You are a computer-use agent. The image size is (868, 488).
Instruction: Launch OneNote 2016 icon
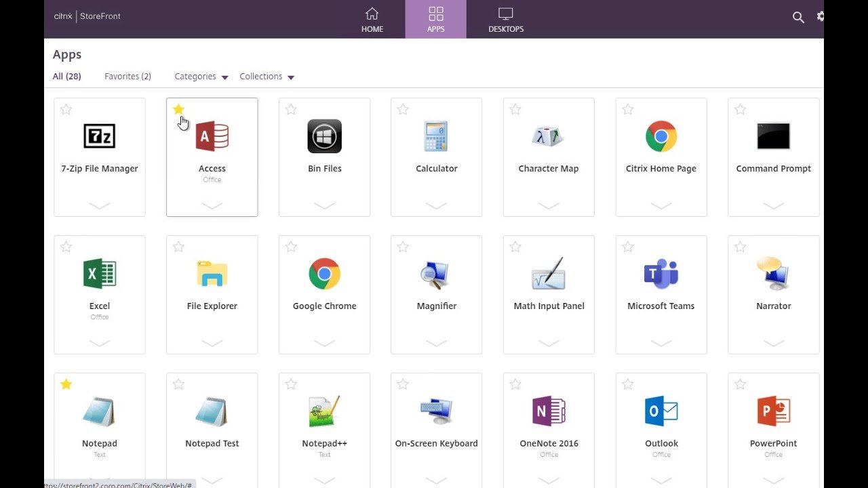(549, 411)
